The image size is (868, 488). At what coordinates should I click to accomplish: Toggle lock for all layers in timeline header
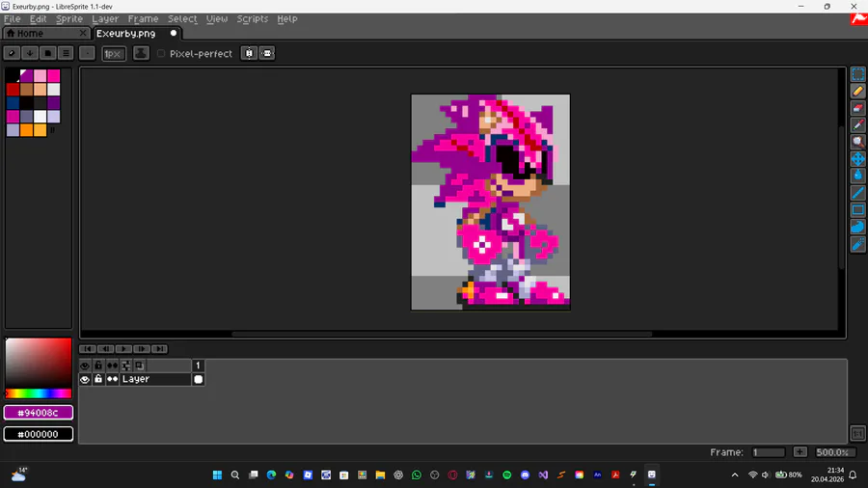pos(98,366)
